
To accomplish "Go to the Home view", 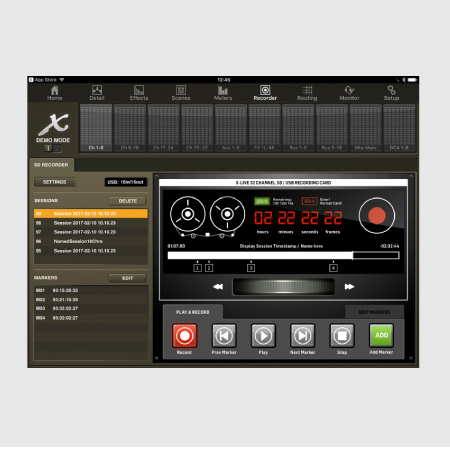I will 54,93.
